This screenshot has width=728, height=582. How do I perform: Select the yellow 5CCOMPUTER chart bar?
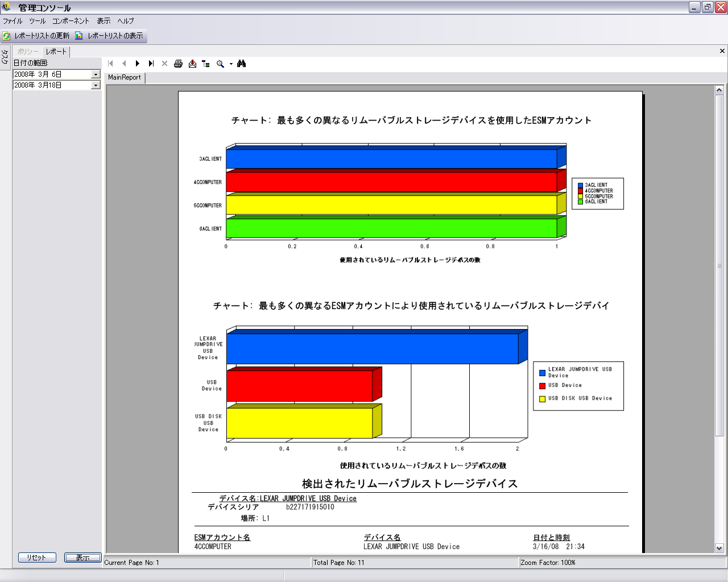tap(391, 205)
